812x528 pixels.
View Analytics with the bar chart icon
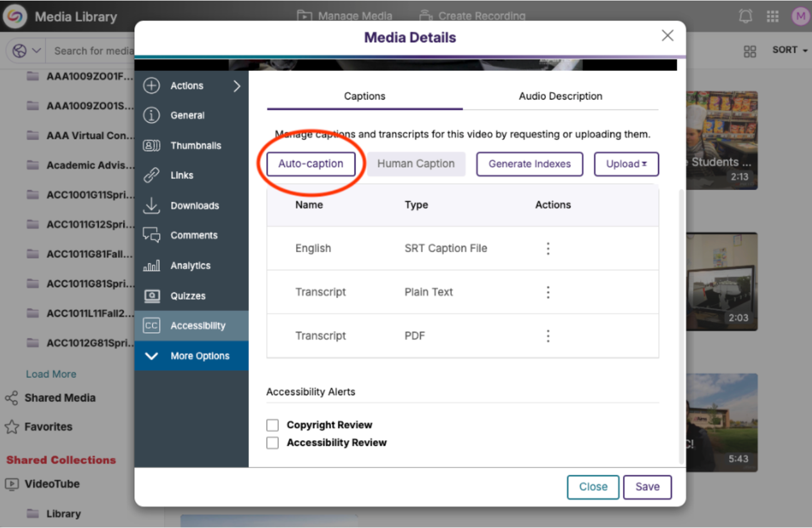pyautogui.click(x=151, y=265)
